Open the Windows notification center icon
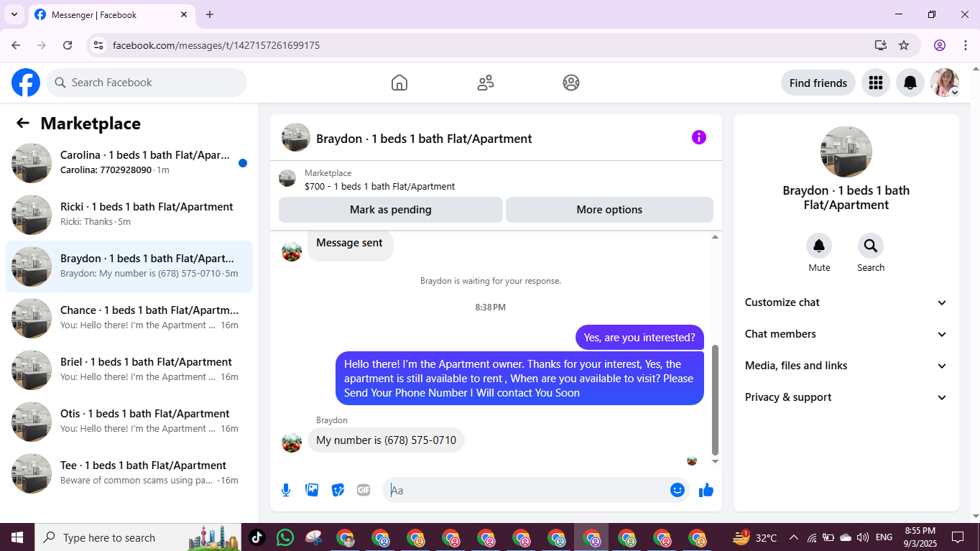 958,537
